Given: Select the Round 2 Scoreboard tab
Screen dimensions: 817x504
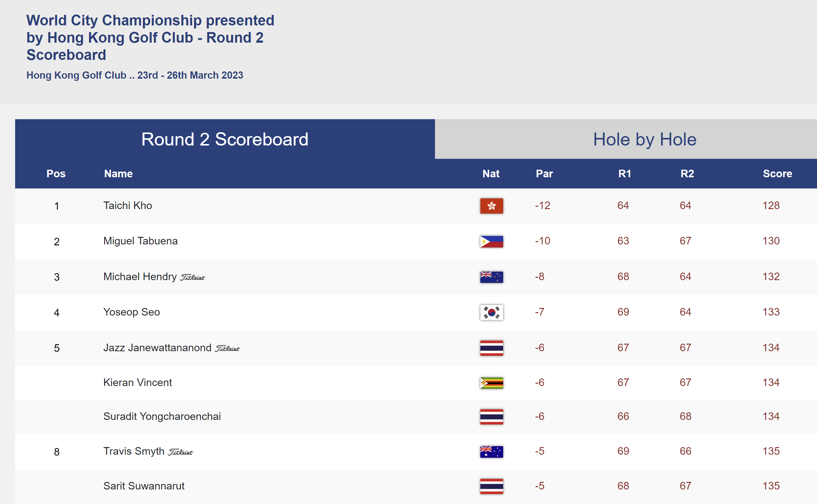Looking at the screenshot, I should click(225, 139).
